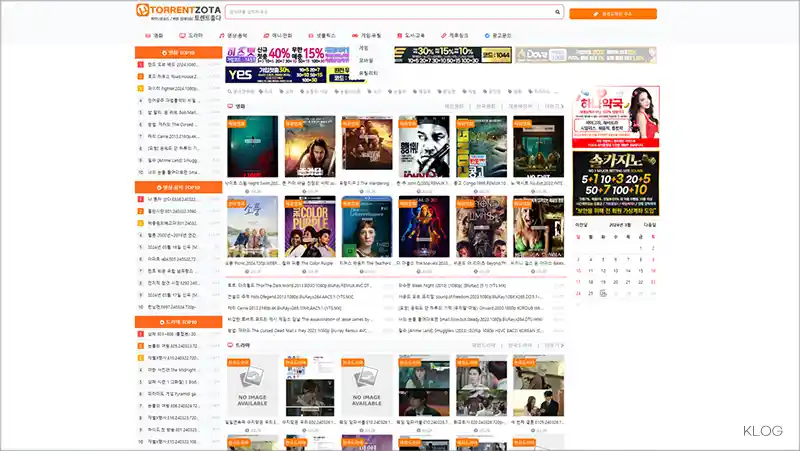This screenshot has height=451, width=800.
Task: Click the second orange TOP10 header in the sidebar
Action: point(178,187)
